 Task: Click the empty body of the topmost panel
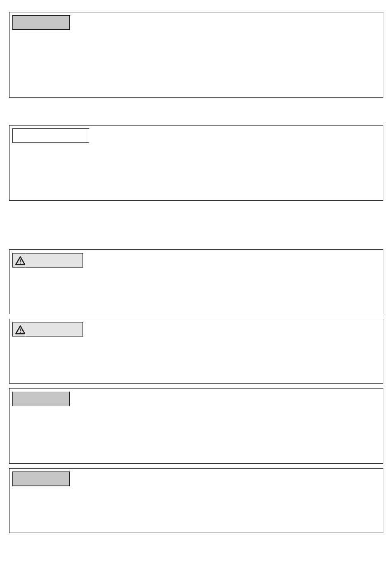[x=196, y=63]
